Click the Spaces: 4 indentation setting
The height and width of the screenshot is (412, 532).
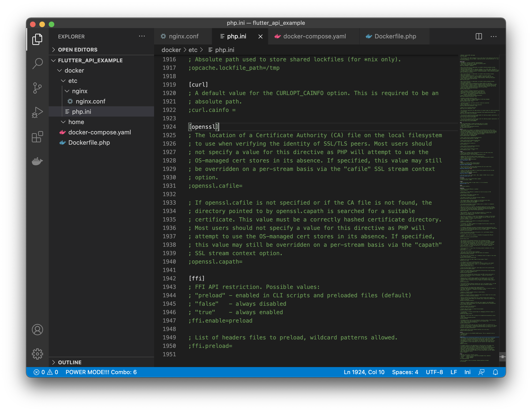[405, 372]
